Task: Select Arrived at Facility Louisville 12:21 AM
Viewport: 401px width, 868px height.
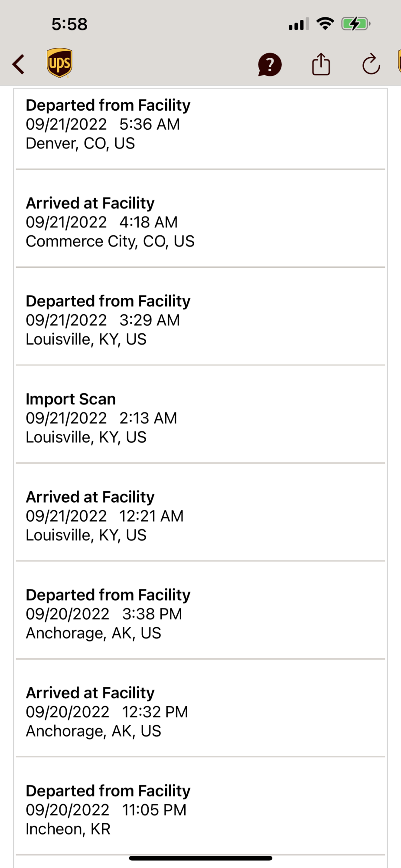Action: pyautogui.click(x=200, y=513)
